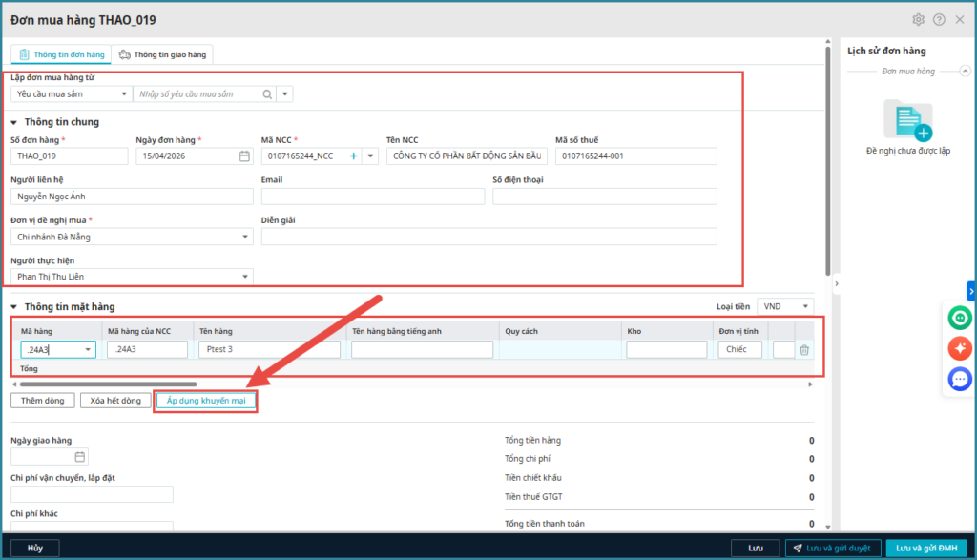The image size is (977, 560).
Task: Click the green support floating icon
Action: [959, 318]
